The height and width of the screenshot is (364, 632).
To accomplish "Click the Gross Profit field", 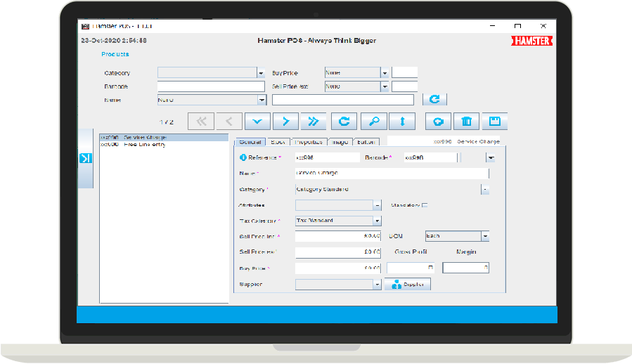I will tap(411, 268).
